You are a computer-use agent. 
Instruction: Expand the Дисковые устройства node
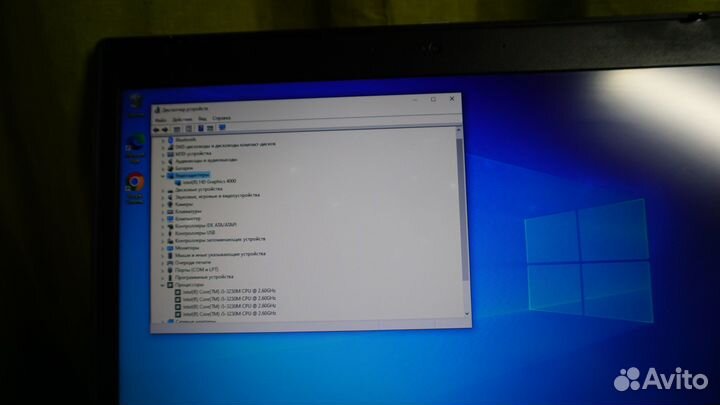point(163,190)
